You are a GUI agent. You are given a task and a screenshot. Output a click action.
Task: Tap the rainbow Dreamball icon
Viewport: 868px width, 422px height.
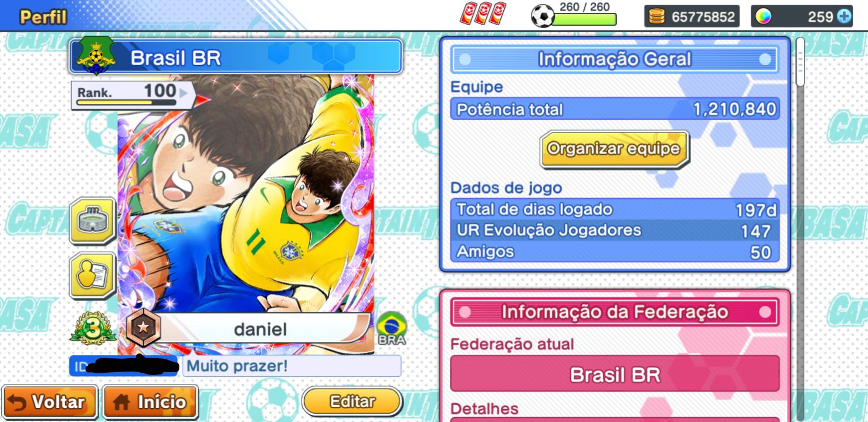[x=763, y=16]
